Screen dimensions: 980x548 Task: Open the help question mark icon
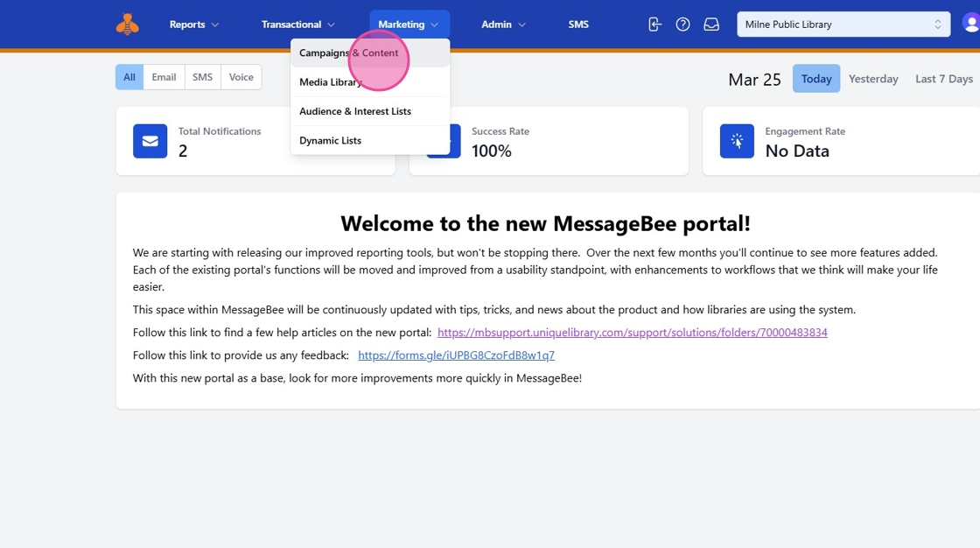(682, 25)
